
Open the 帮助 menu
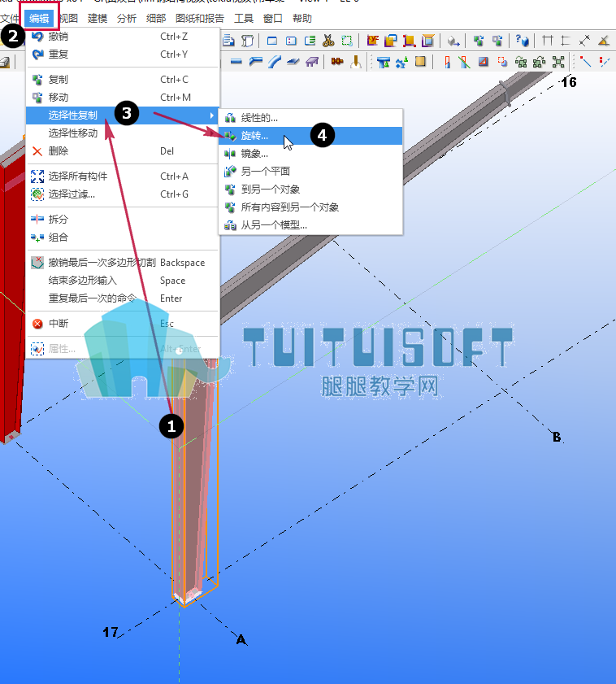click(x=302, y=19)
